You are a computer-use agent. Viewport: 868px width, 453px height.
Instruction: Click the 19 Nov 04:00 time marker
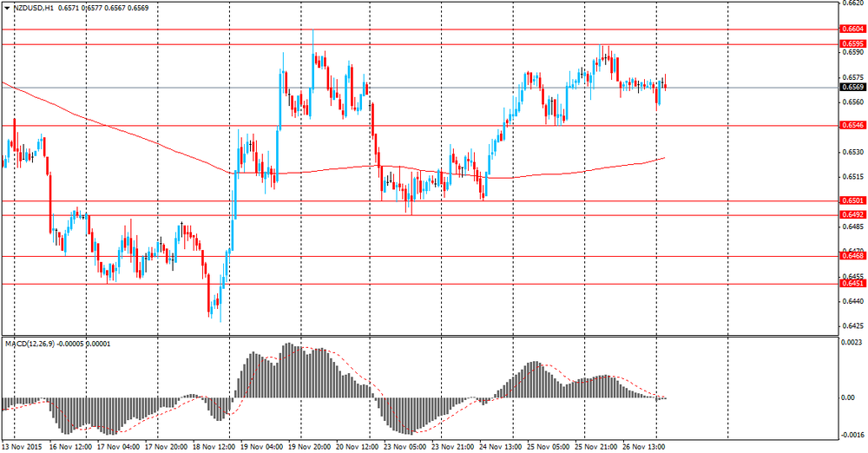pyautogui.click(x=262, y=446)
